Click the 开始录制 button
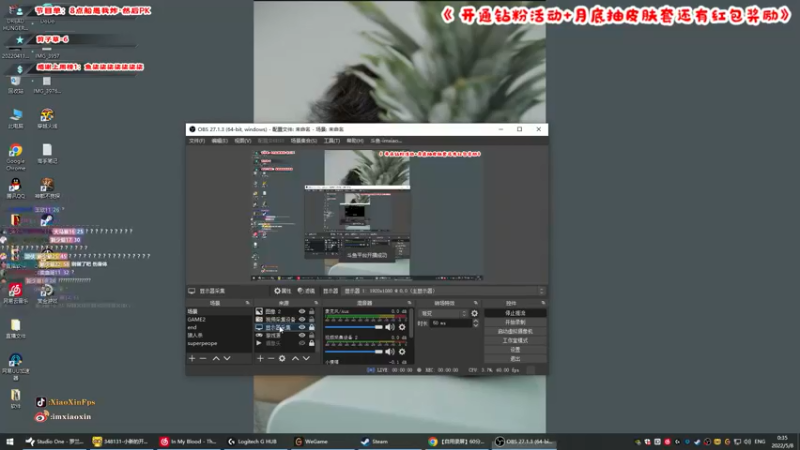800x450 pixels. [x=515, y=322]
